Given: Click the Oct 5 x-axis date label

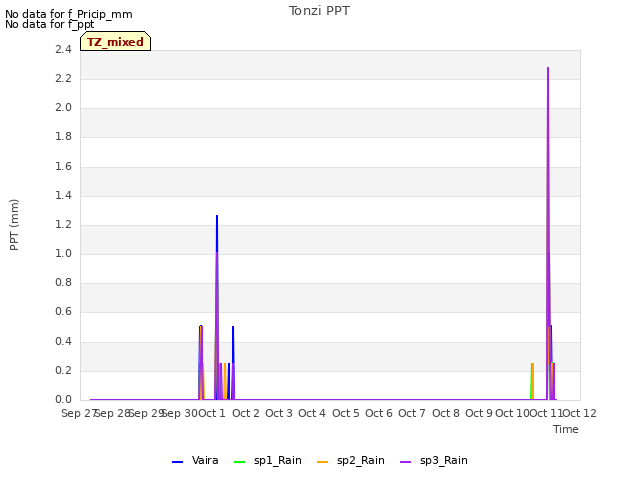Looking at the screenshot, I should click(346, 413).
